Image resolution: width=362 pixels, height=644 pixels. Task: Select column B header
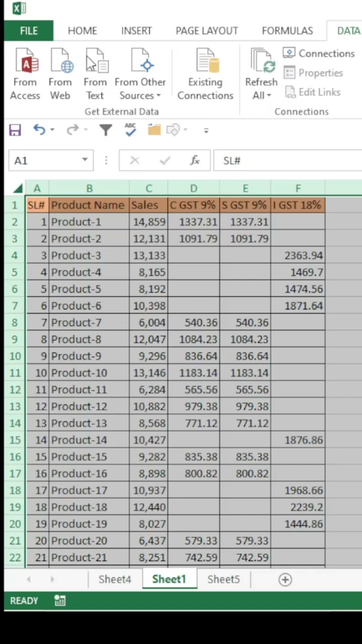click(x=89, y=189)
